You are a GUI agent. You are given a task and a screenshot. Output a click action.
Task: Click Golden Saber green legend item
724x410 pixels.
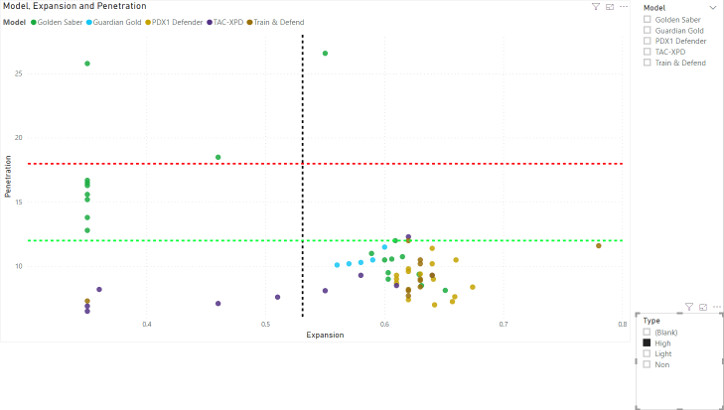pos(60,21)
